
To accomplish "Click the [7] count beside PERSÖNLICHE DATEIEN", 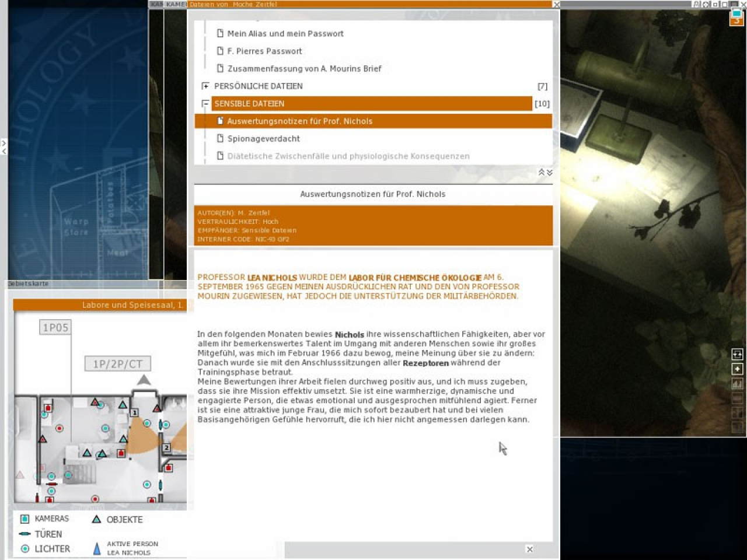I will click(x=543, y=86).
